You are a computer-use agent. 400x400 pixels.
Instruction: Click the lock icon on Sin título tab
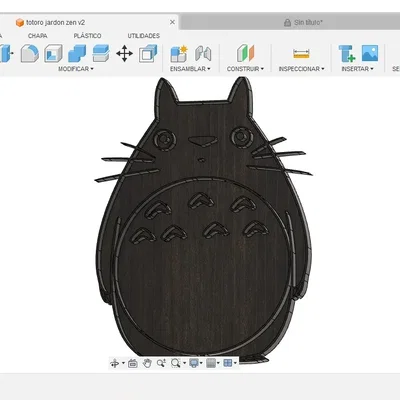287,23
